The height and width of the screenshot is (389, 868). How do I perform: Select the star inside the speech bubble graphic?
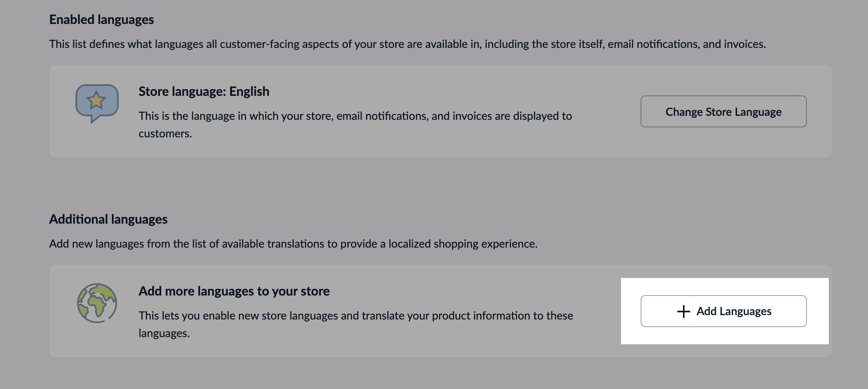[96, 101]
